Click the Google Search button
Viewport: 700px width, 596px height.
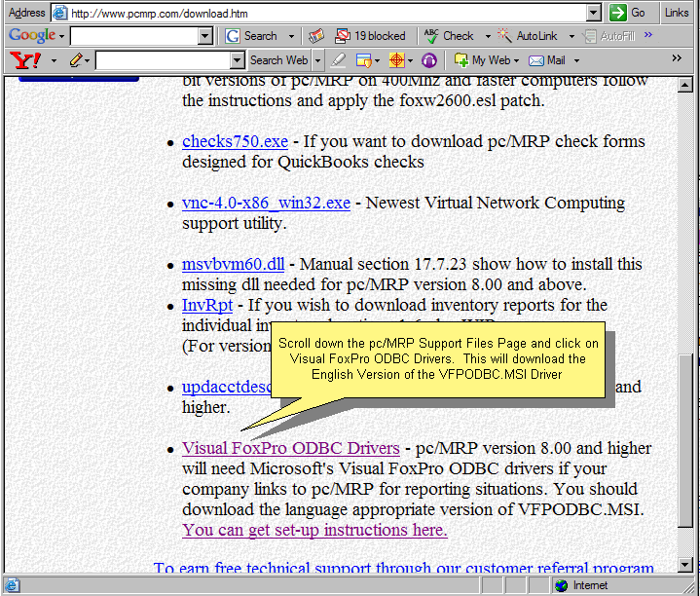tap(252, 36)
